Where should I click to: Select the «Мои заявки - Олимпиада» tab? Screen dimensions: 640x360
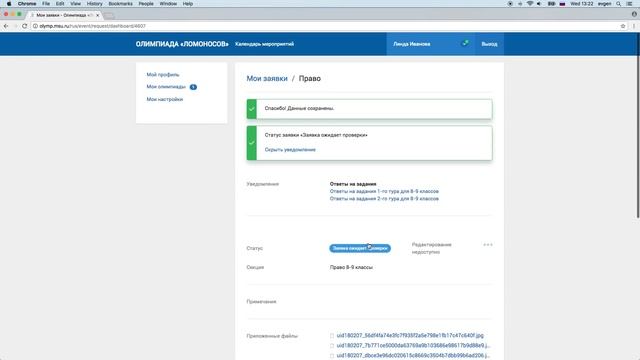(64, 15)
